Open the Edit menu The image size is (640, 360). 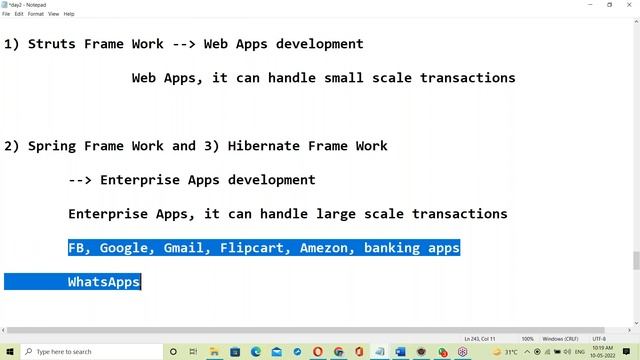(x=19, y=14)
